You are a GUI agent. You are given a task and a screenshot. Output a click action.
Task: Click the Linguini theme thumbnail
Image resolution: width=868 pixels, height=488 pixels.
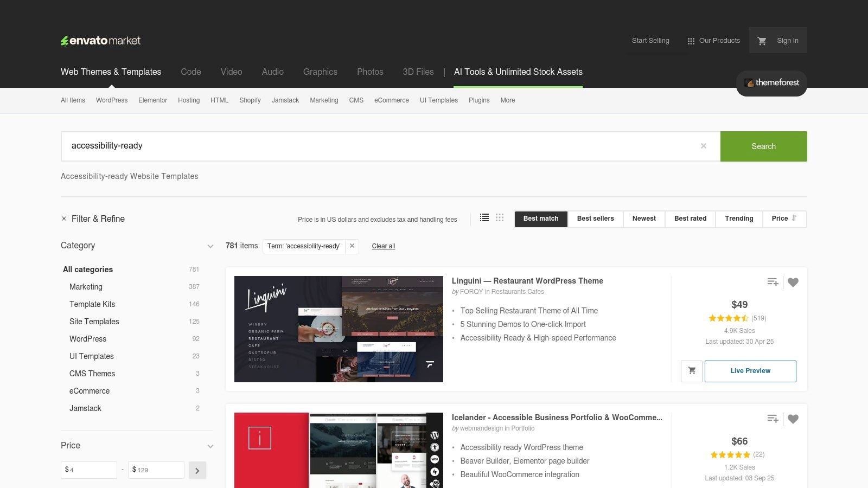tap(339, 329)
